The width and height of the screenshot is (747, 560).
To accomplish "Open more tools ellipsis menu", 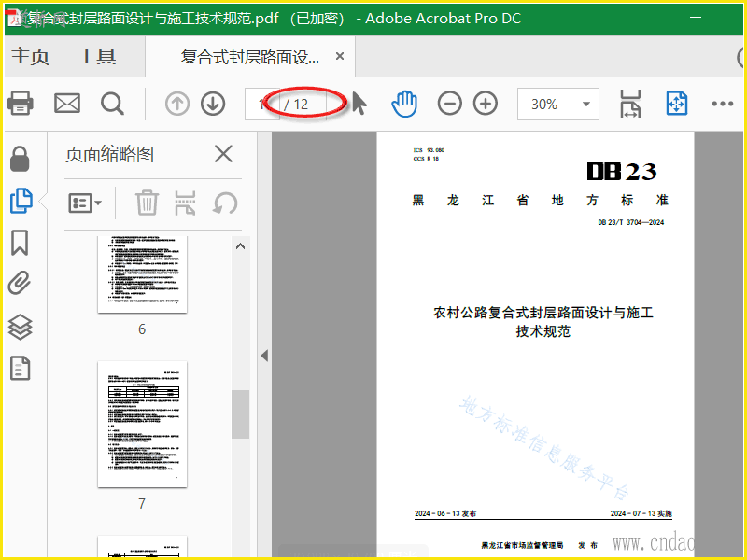I will [722, 104].
